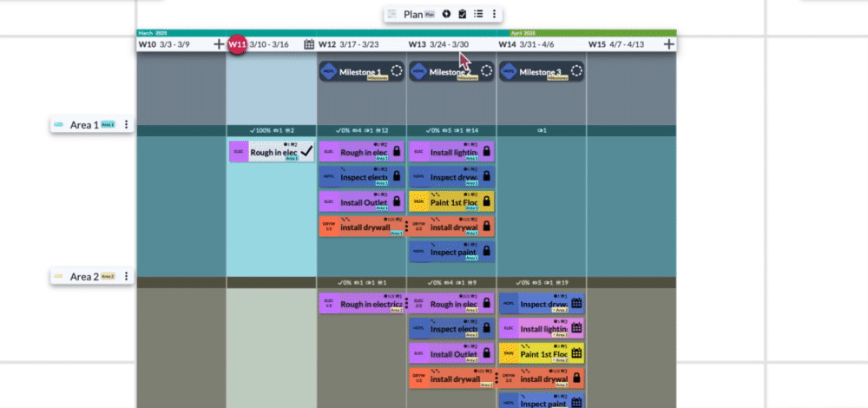
Task: Open the Area 2 three-dot options menu
Action: pyautogui.click(x=127, y=277)
